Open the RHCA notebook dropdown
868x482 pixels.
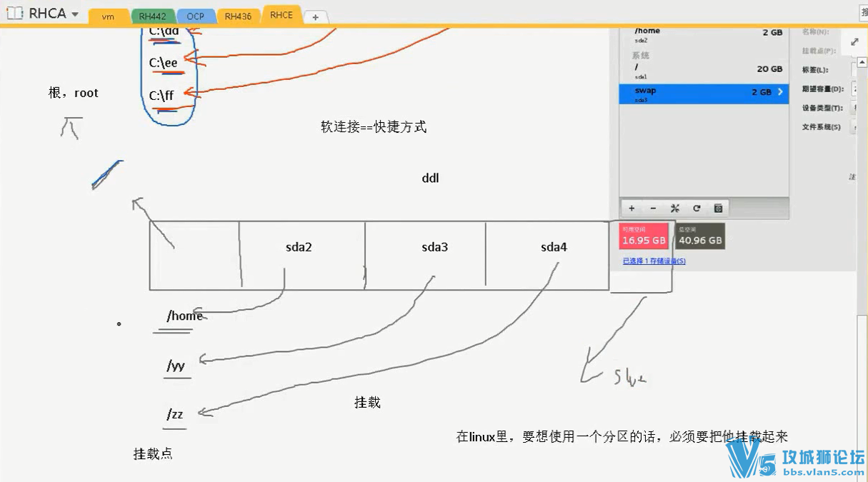tap(75, 14)
